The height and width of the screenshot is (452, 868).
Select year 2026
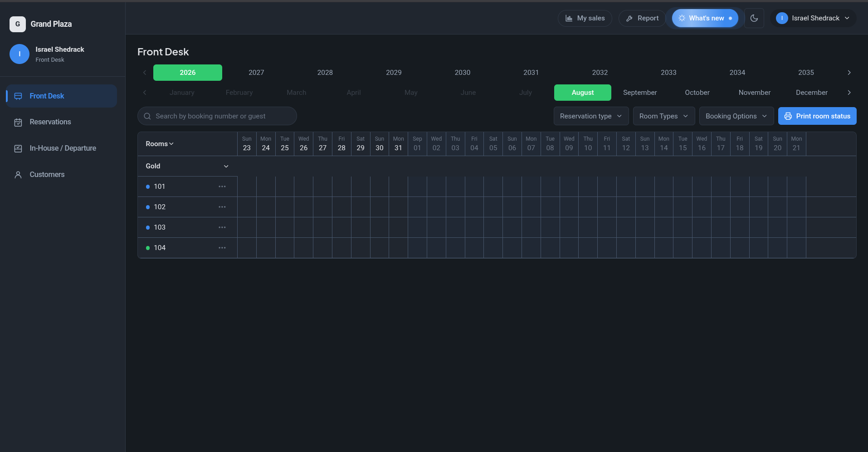(x=188, y=73)
